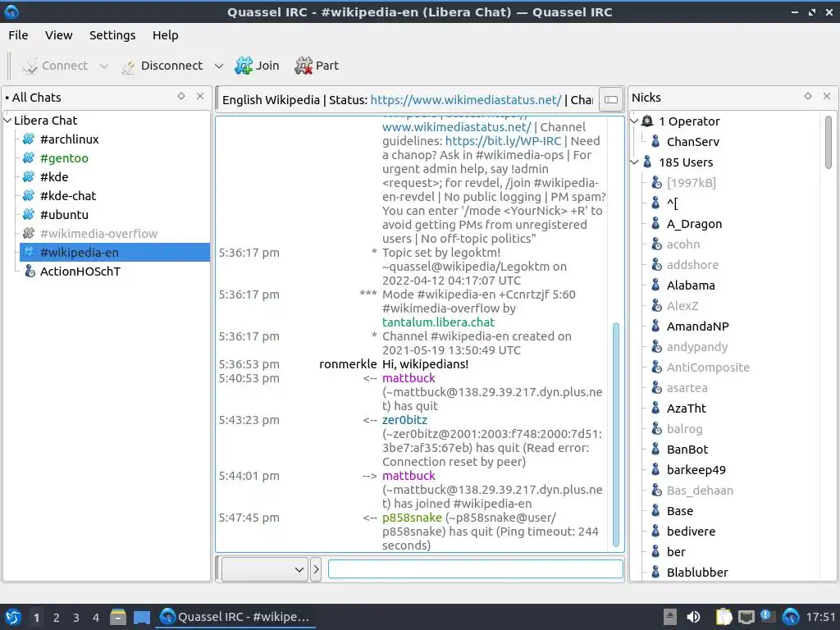Open the Disconnect dropdown arrow
The height and width of the screenshot is (630, 840).
tap(218, 66)
